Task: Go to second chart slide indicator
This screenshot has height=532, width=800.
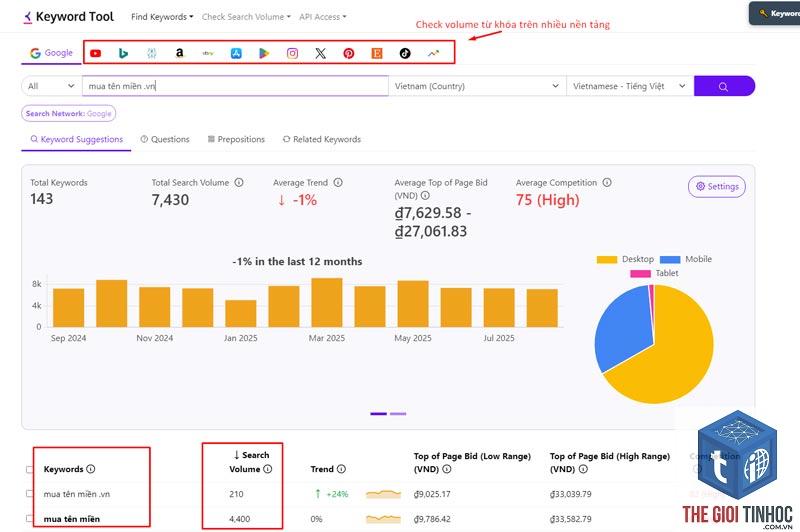Action: pyautogui.click(x=398, y=414)
